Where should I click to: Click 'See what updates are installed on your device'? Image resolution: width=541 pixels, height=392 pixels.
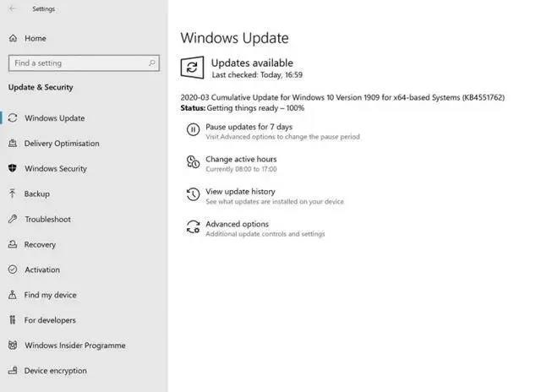coord(275,201)
